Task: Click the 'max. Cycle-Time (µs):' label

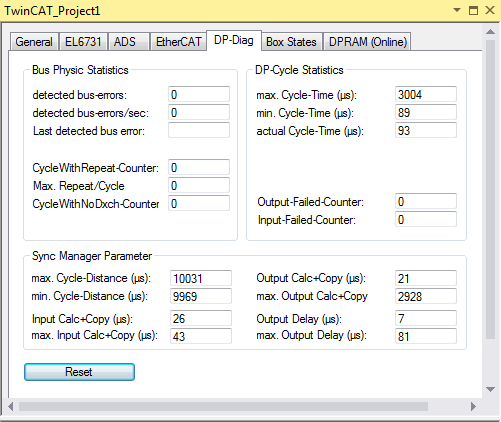Action: click(x=306, y=95)
